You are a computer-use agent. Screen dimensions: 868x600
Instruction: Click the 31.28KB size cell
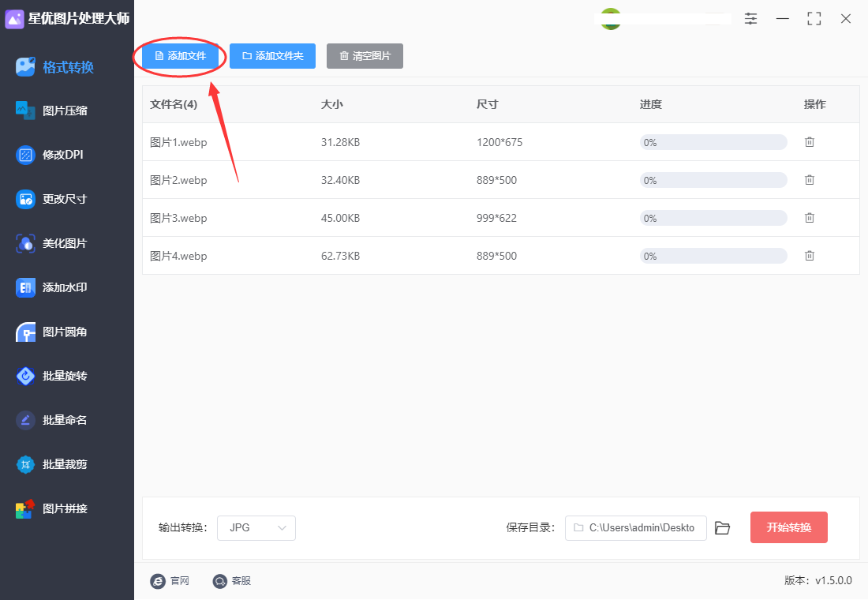pos(340,142)
